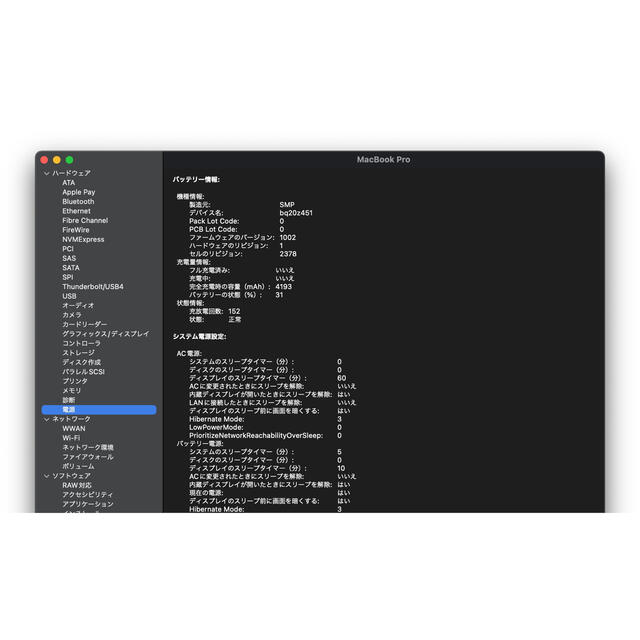Viewport: 640px width, 640px height.
Task: Click display sleep timer value 60
Action: pos(342,378)
